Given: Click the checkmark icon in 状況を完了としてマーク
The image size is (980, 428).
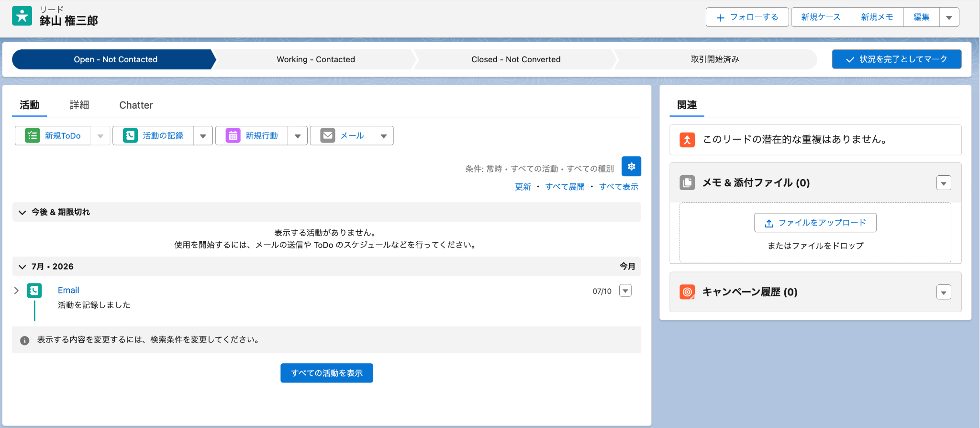Looking at the screenshot, I should 850,59.
